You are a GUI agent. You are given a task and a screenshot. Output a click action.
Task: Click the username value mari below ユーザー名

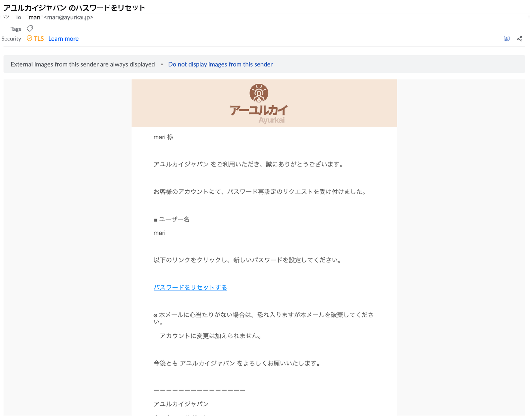(159, 233)
